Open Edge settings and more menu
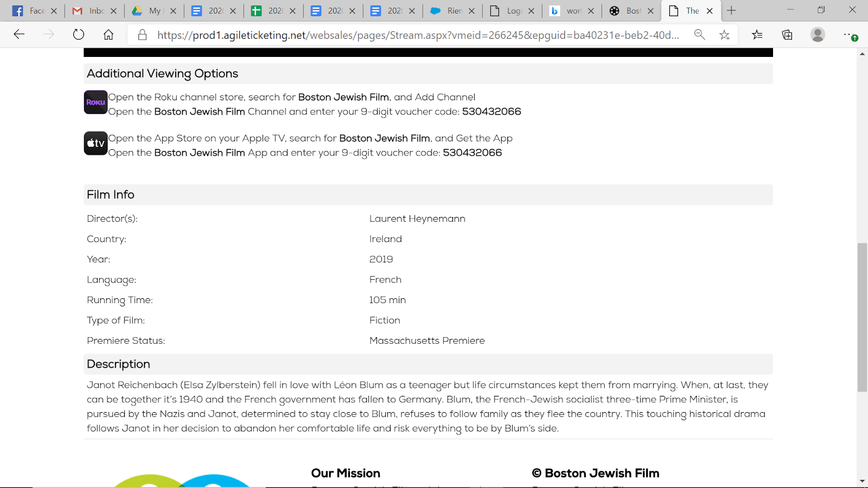Viewport: 868px width, 488px height. [x=850, y=35]
